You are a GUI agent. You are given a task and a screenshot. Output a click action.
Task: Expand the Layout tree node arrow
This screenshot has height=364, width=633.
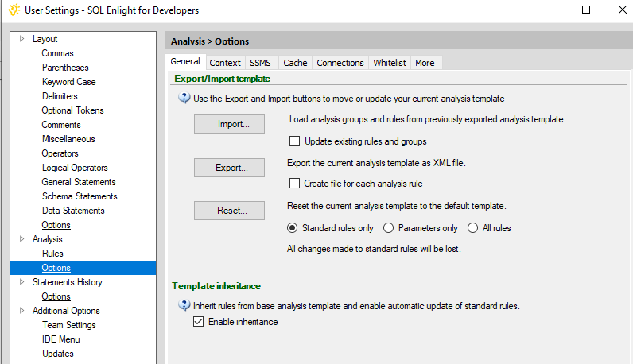click(x=21, y=39)
